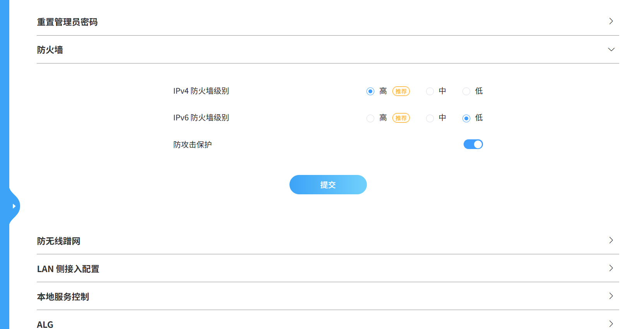The image size is (644, 329).
Task: Expand 重置管理员密码 section chevron
Action: pos(611,21)
